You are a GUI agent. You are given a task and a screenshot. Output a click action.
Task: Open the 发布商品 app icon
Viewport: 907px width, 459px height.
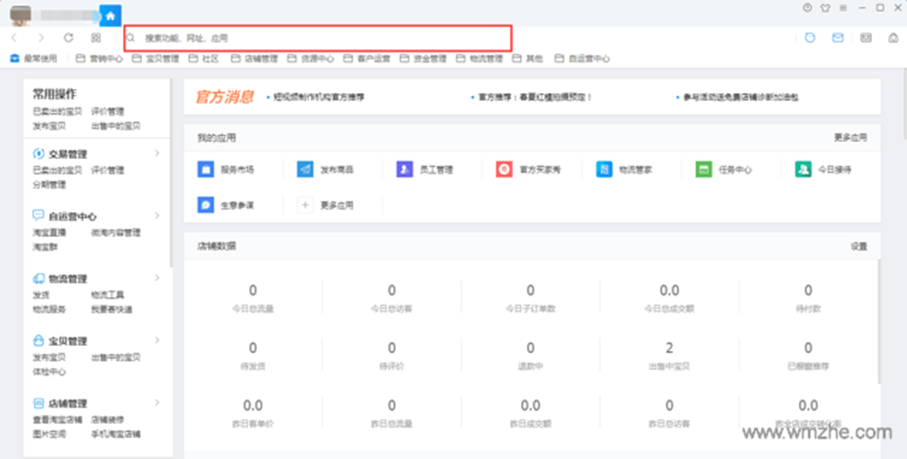[x=305, y=170]
